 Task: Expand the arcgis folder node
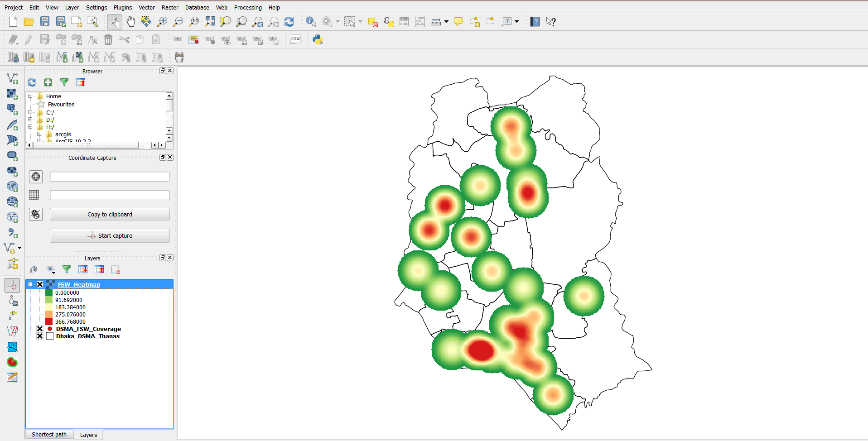coord(39,134)
